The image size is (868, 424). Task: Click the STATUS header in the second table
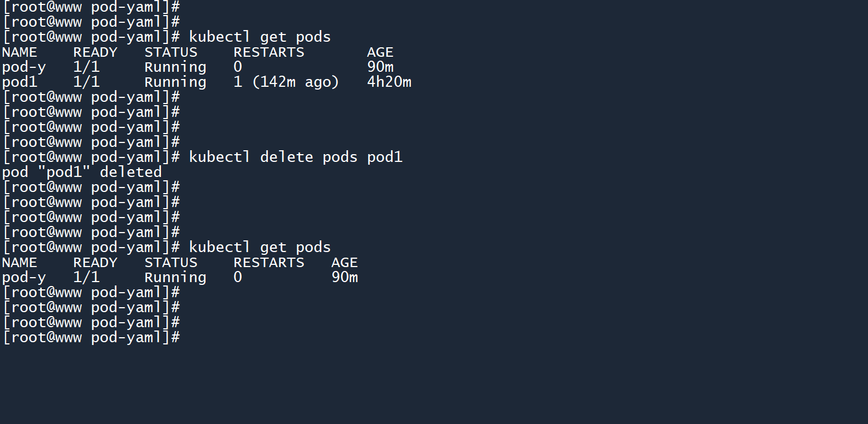[170, 263]
